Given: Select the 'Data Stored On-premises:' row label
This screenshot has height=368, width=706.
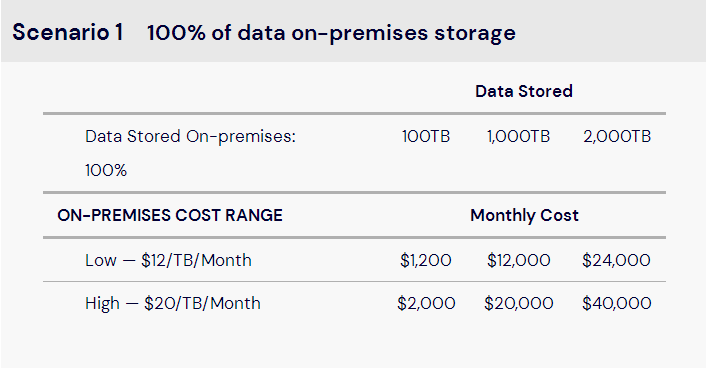Looking at the screenshot, I should 190,136.
